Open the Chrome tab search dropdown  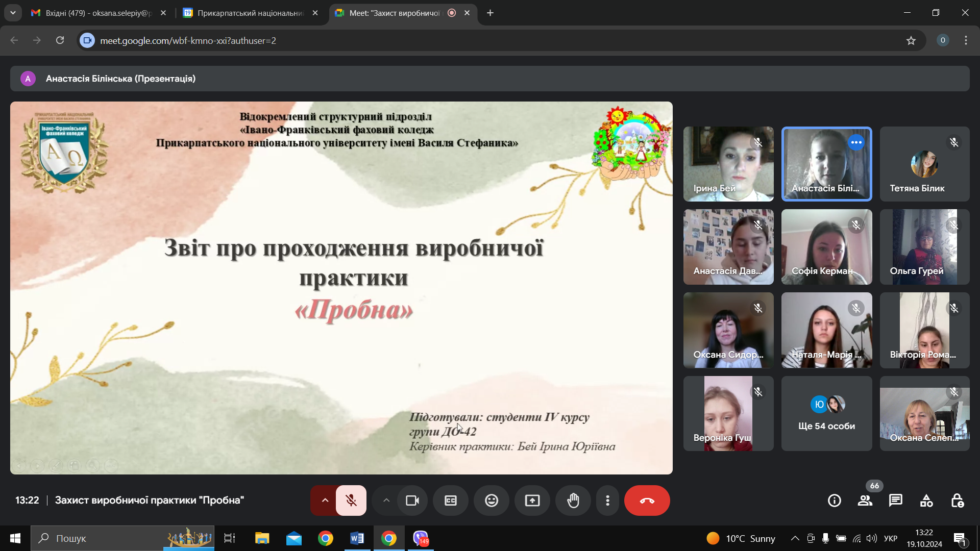point(13,13)
